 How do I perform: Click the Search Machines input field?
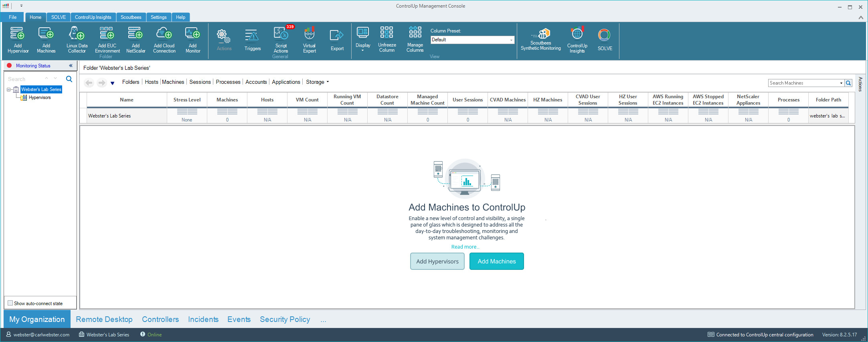(803, 83)
